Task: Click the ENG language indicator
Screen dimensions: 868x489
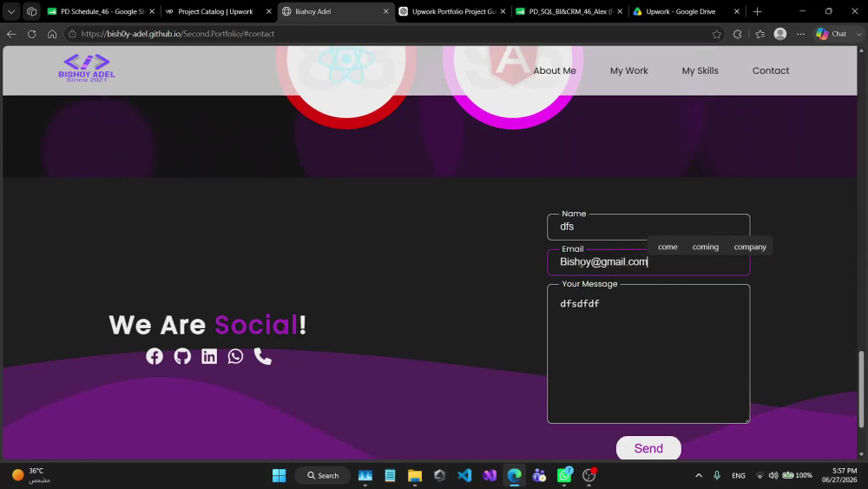Action: 738,475
